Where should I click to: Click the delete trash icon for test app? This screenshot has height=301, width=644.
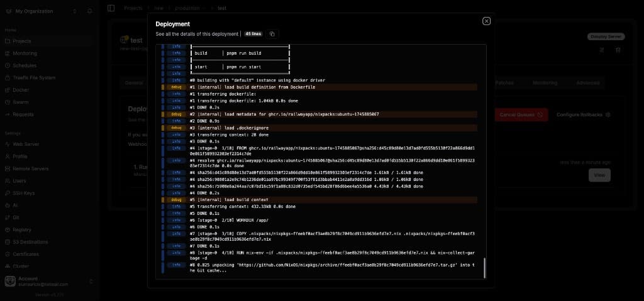(618, 50)
